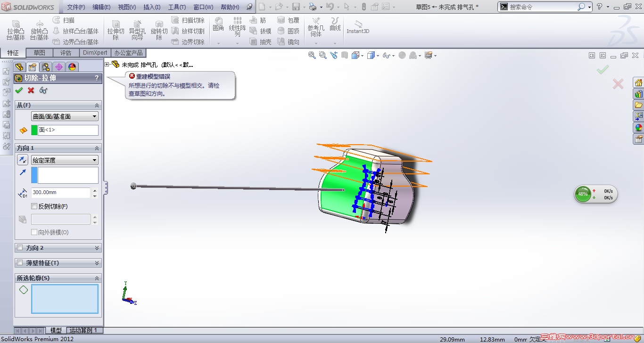Screen dimensions: 644x343
Task: Toggle the Instant3D tool
Action: (358, 27)
